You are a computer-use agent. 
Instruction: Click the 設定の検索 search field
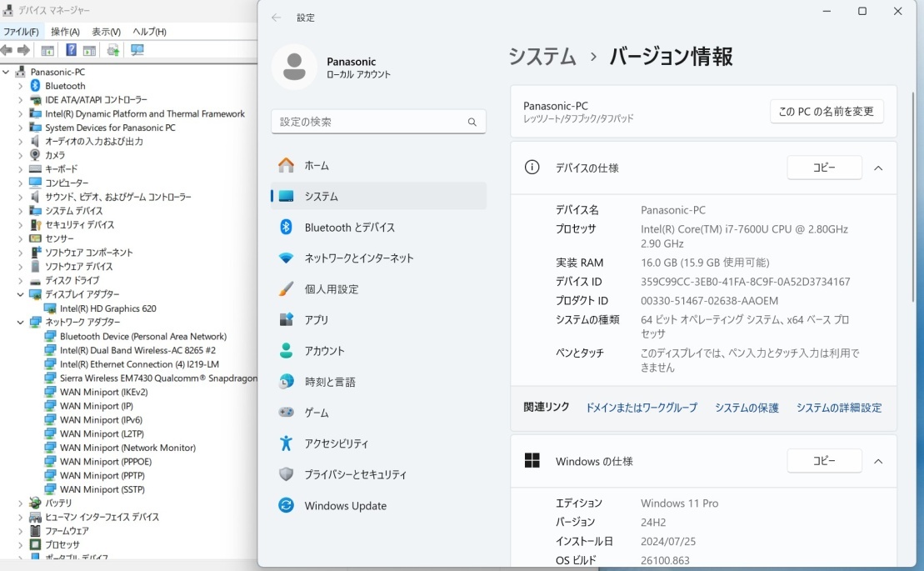tap(378, 122)
